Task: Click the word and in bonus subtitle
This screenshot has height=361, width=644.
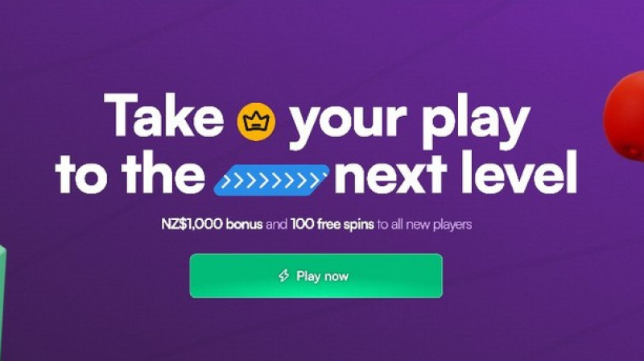Action: (x=276, y=225)
